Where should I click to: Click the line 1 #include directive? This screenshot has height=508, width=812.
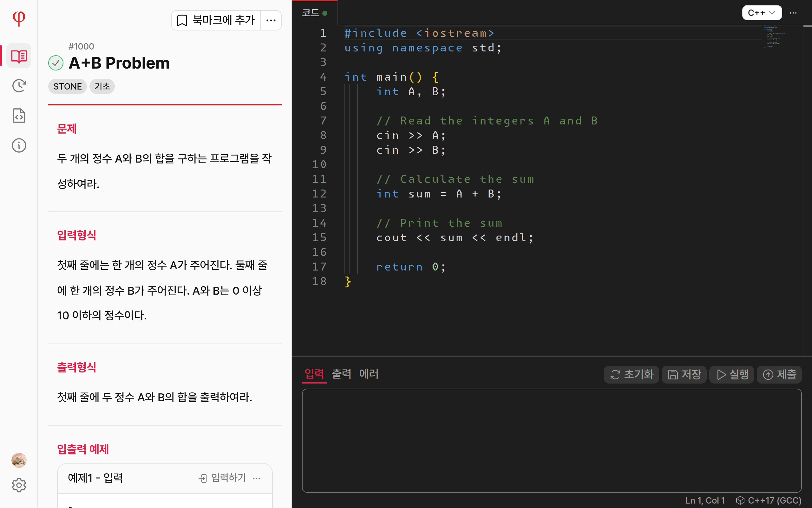419,33
